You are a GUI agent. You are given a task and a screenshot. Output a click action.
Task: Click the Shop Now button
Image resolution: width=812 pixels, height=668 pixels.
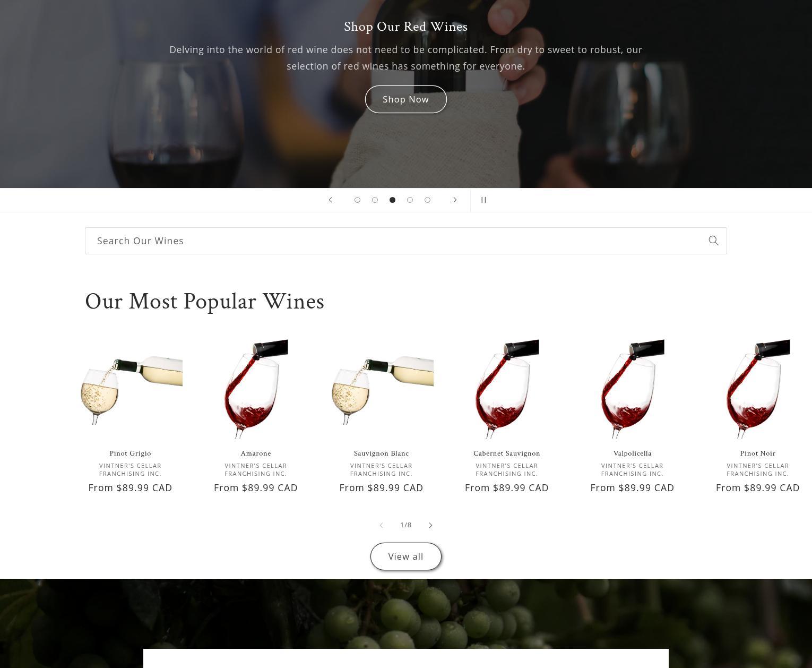[406, 99]
